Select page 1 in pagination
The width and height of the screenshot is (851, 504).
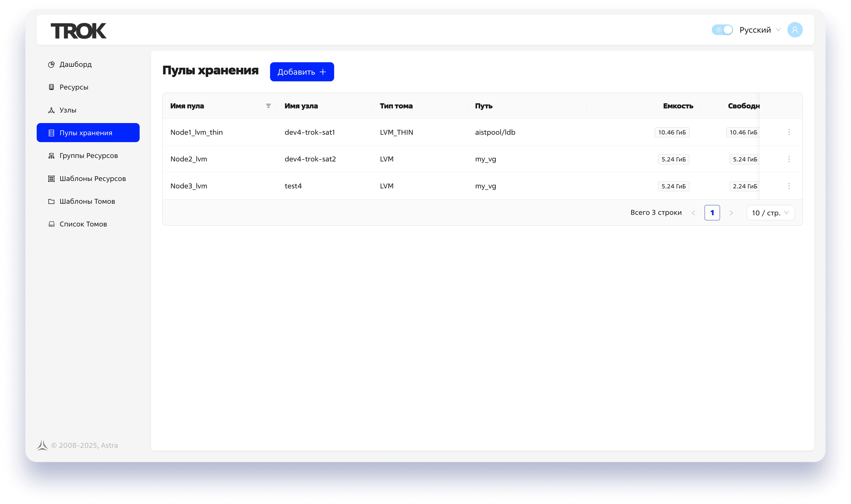[x=712, y=213]
